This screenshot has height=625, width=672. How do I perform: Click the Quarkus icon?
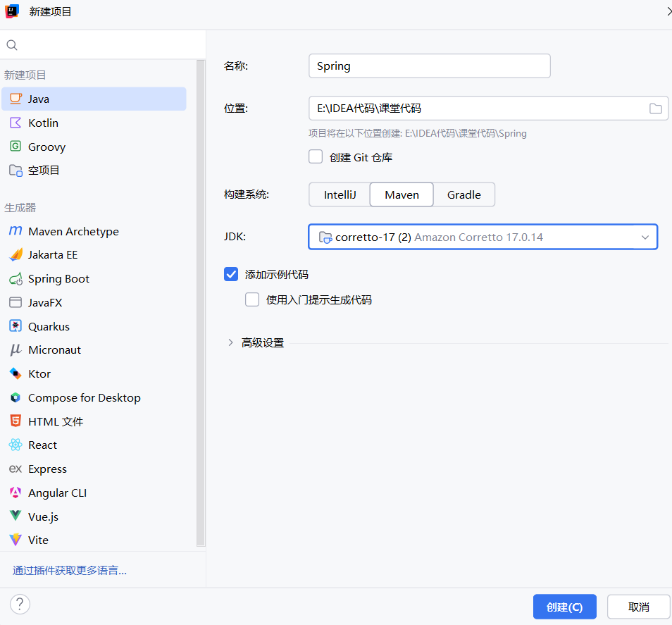(15, 326)
